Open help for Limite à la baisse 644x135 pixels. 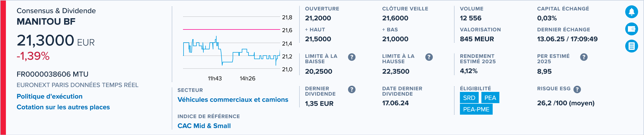(x=352, y=57)
